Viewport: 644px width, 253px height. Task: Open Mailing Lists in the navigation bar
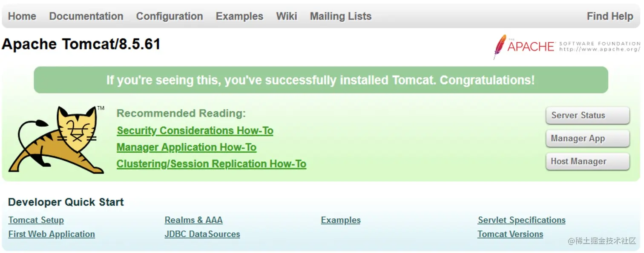[x=341, y=16]
